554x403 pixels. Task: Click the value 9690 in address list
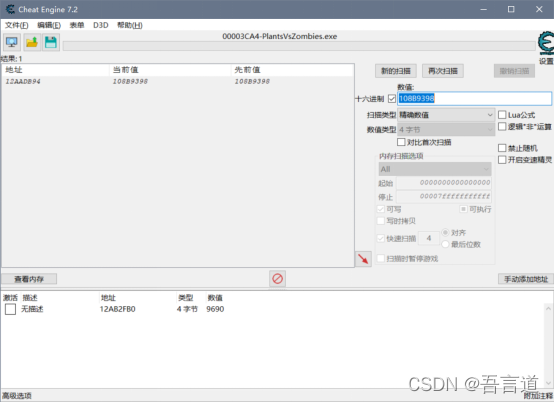[x=215, y=309]
